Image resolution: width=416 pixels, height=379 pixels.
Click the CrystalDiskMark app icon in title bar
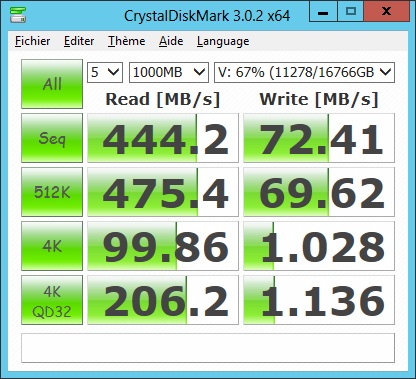18,15
